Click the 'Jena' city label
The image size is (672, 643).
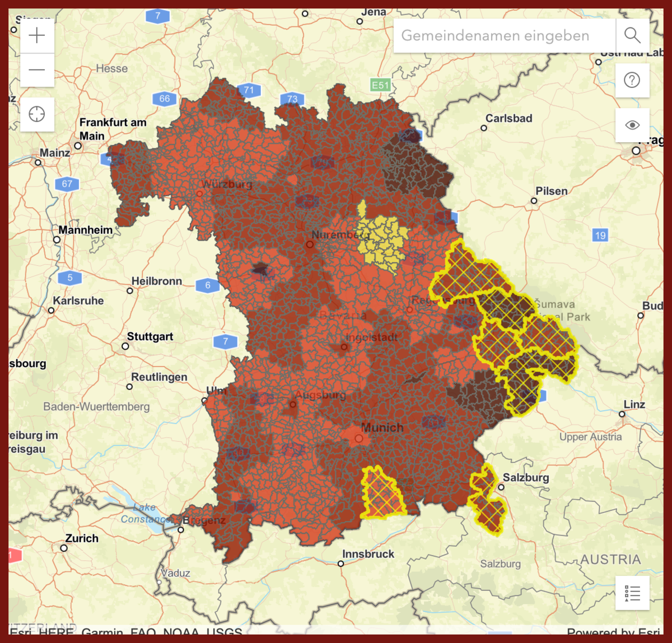pos(374,12)
